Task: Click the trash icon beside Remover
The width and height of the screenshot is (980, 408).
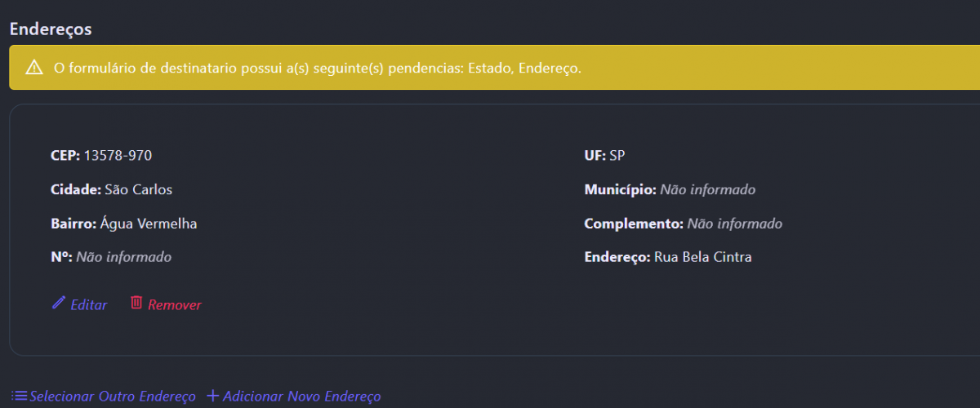Action: 136,304
